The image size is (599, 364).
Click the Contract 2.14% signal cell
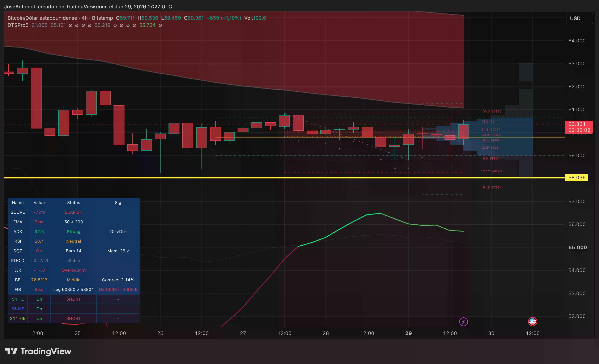[x=118, y=280]
